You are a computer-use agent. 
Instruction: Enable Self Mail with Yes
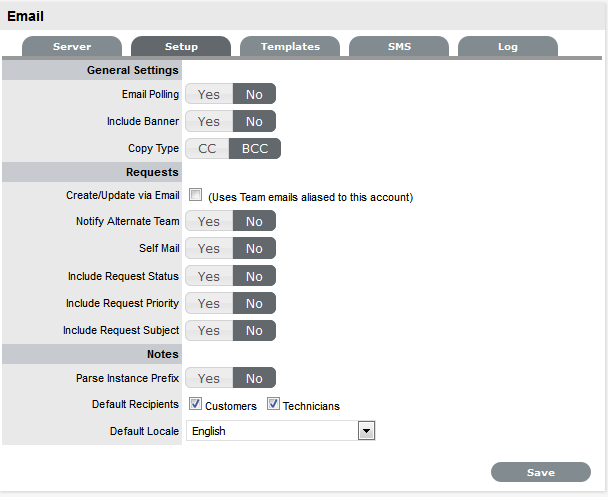209,249
